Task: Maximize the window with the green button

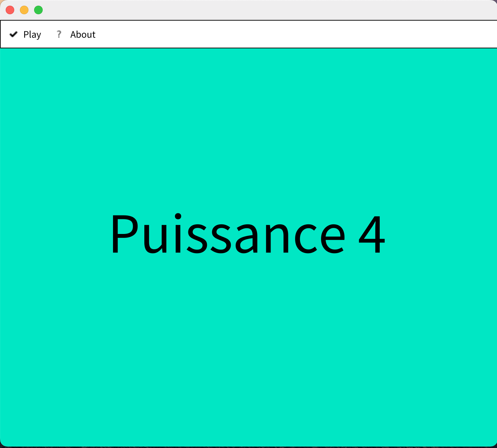Action: 38,10
